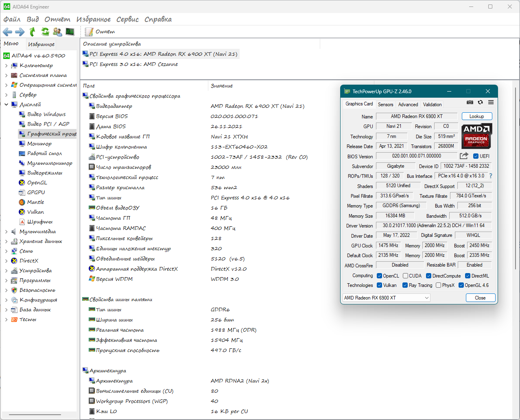Click the Bus Interface question mark in GPU-Z
The image size is (520, 420).
pos(491,176)
